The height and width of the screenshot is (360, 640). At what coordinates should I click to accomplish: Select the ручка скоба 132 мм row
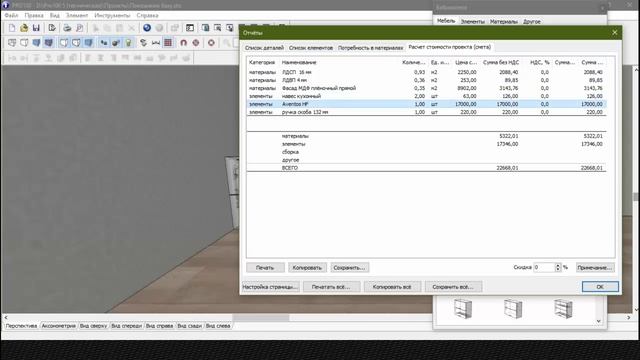pos(426,112)
